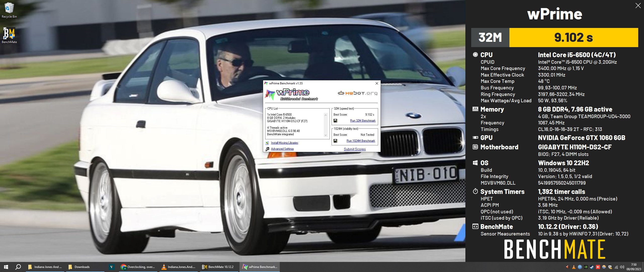
Task: Click '8 GB DDR4, 7.96 GB active' text
Action: pos(575,109)
